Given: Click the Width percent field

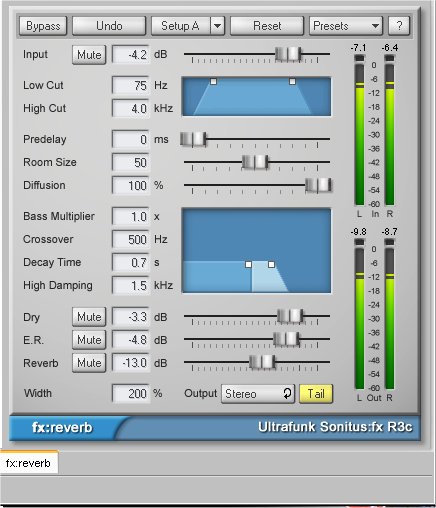Looking at the screenshot, I should (x=131, y=394).
